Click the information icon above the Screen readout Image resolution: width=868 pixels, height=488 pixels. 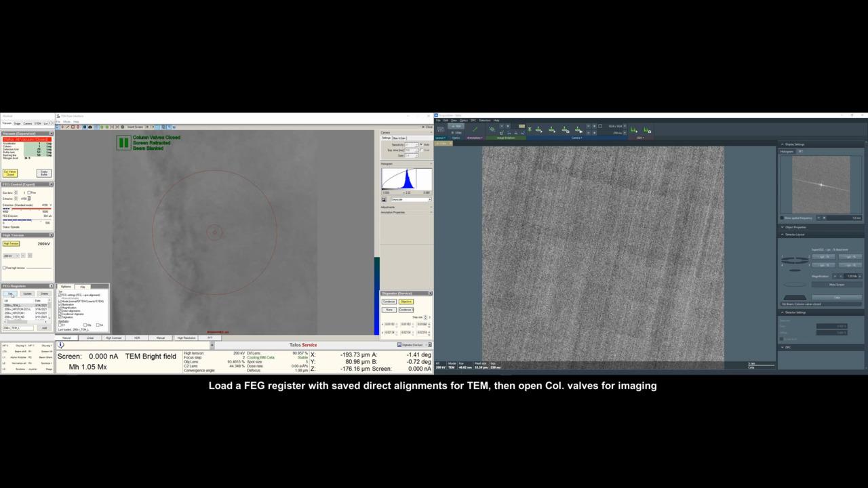[60, 345]
